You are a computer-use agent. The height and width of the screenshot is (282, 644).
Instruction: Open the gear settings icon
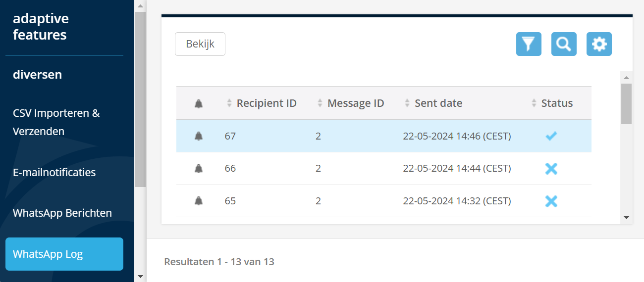point(599,44)
